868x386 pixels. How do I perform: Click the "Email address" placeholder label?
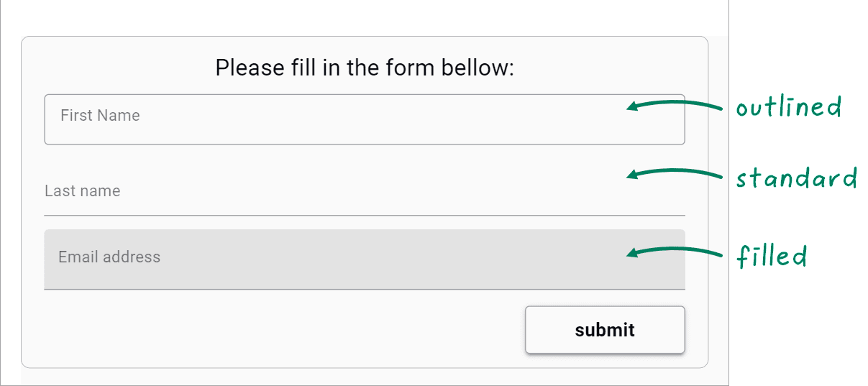click(109, 257)
